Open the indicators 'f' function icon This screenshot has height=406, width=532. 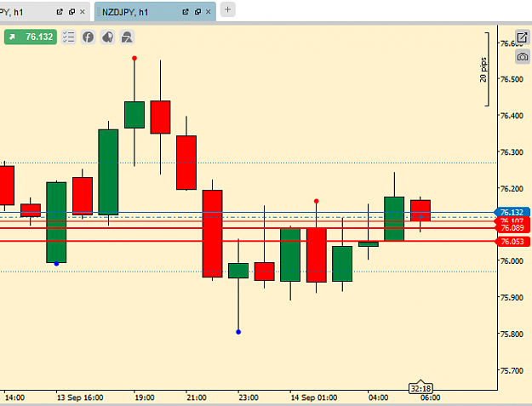click(89, 37)
